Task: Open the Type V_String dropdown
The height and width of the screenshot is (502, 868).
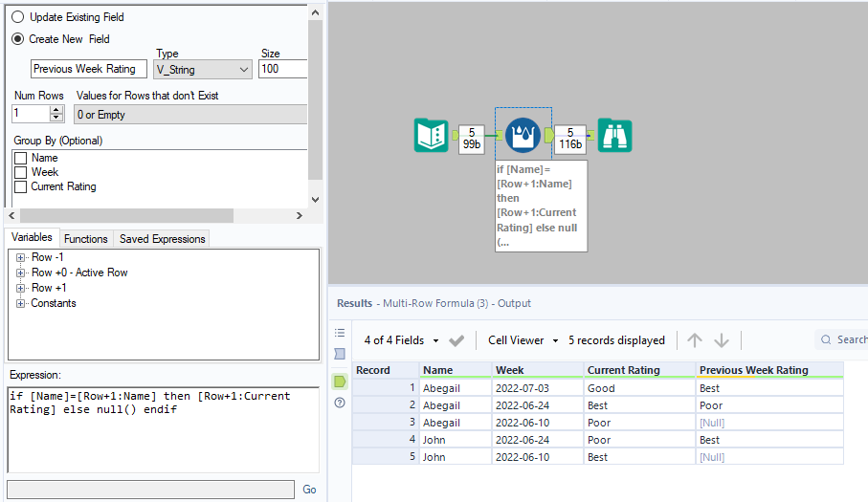Action: point(202,69)
